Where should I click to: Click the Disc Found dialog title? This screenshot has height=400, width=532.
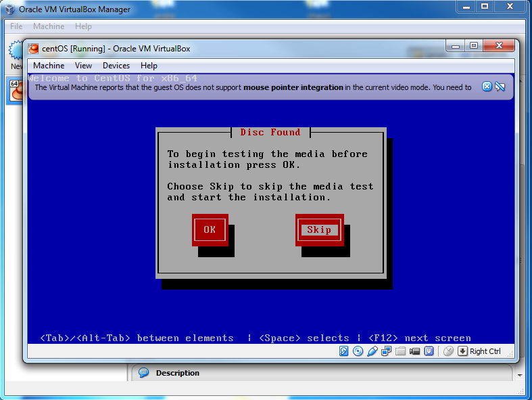pos(270,132)
